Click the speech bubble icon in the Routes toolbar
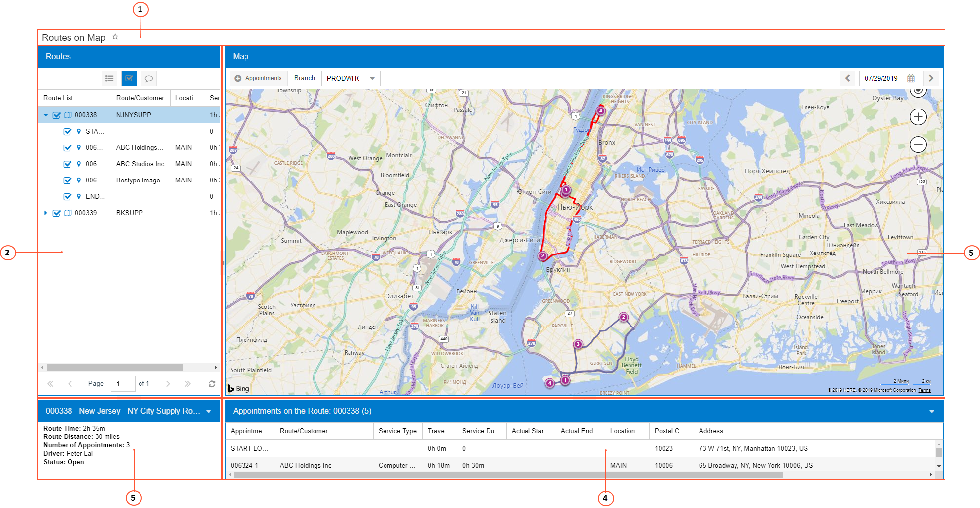Screen dimensions: 980x508 click(149, 78)
